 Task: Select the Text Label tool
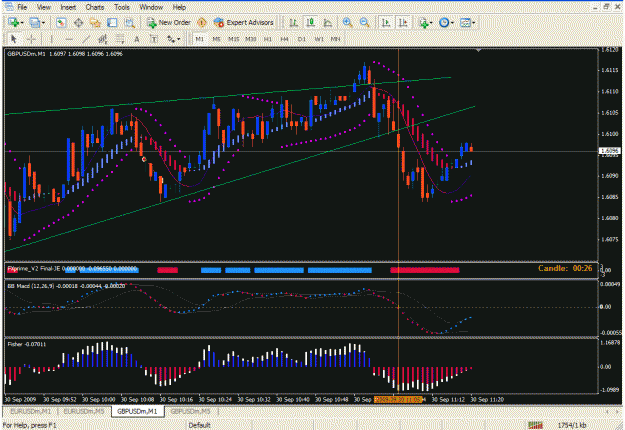tap(154, 39)
